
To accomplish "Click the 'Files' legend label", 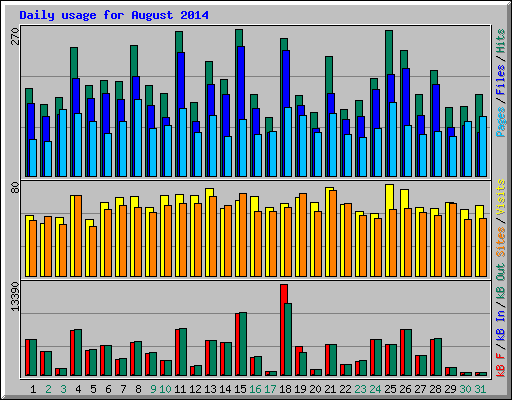I will [500, 80].
